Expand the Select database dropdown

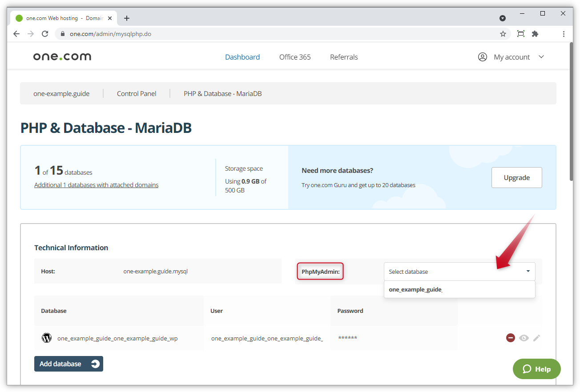pyautogui.click(x=459, y=272)
